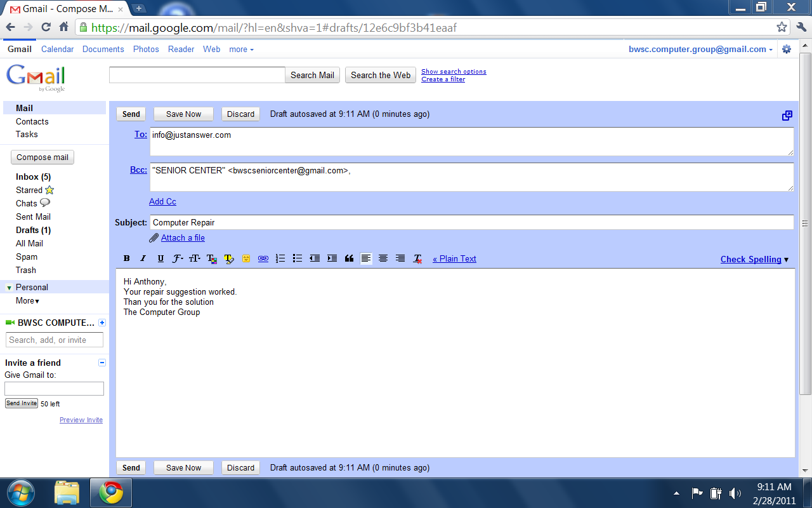Screen dimensions: 812x508
Task: Click the Search Mail button
Action: pyautogui.click(x=312, y=75)
